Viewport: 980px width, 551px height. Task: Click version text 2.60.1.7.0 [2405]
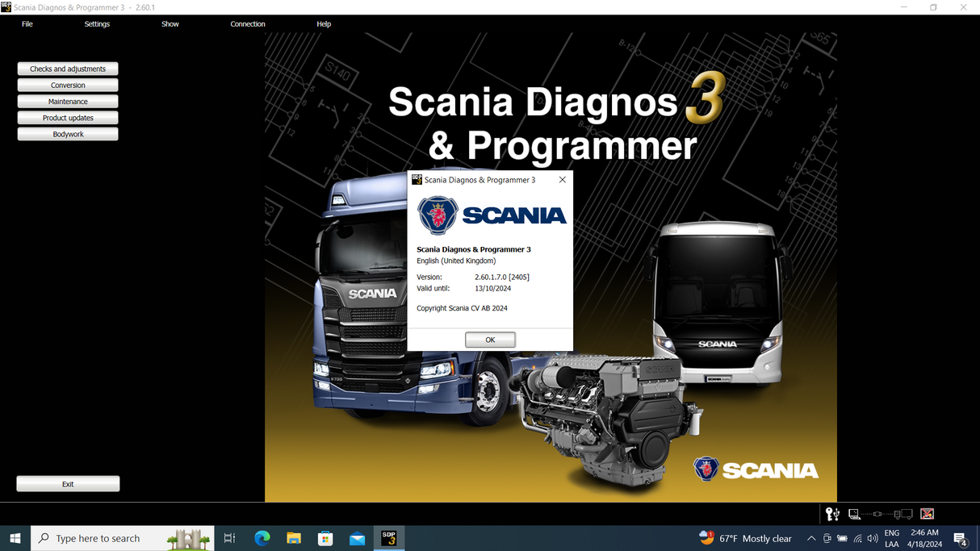[x=502, y=277]
